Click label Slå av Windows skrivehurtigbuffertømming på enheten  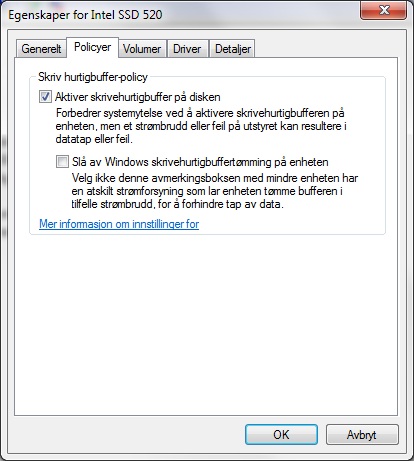(x=200, y=162)
